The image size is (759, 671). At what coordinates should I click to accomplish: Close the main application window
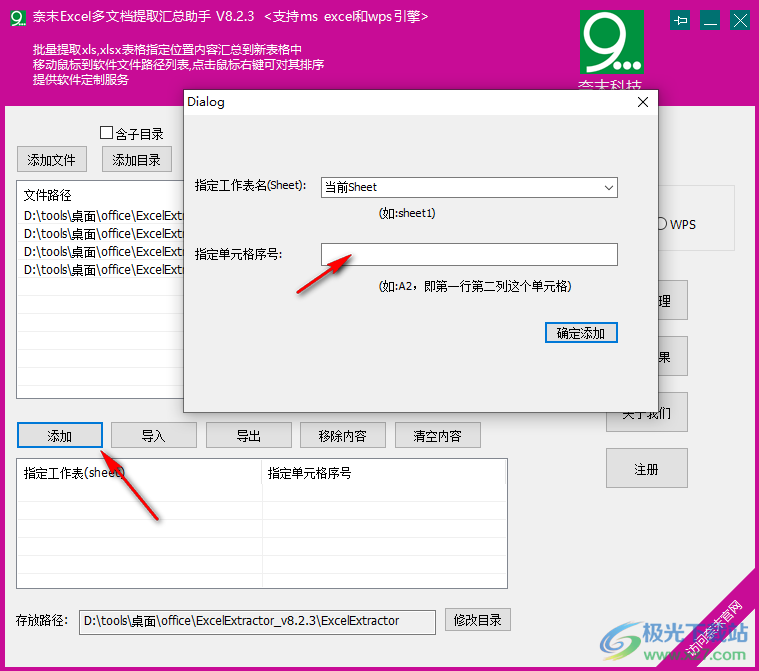click(x=740, y=21)
